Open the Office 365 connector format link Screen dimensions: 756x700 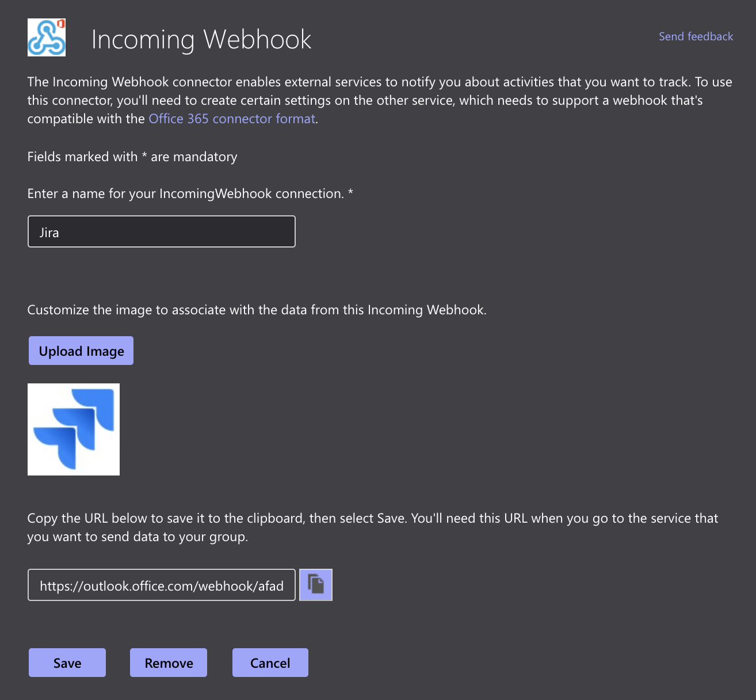point(232,119)
